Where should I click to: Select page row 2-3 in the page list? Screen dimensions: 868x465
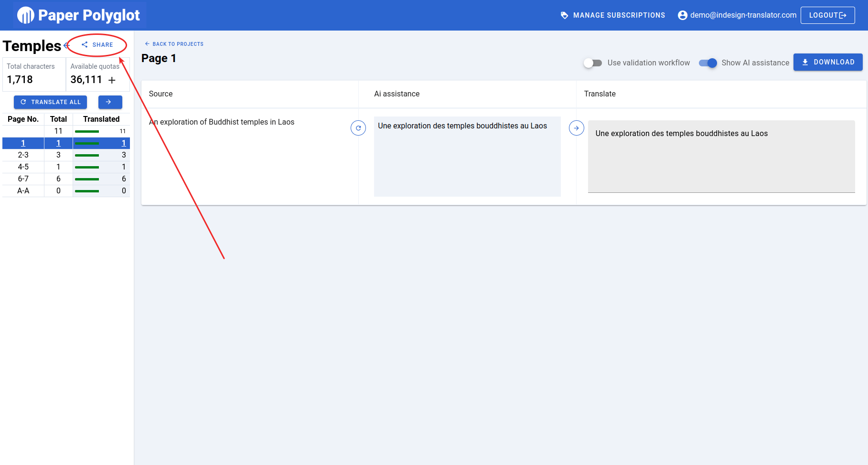pyautogui.click(x=23, y=155)
